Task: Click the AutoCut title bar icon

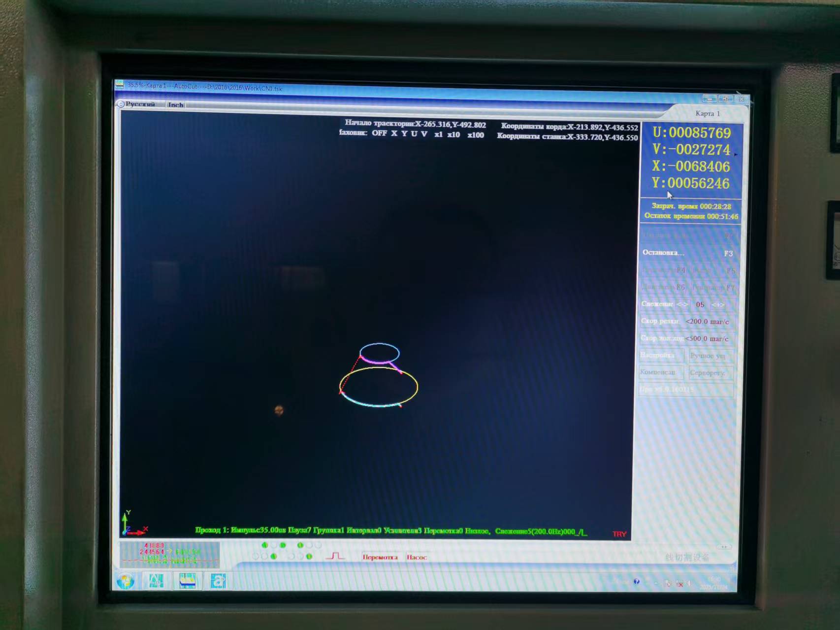Action: point(120,85)
